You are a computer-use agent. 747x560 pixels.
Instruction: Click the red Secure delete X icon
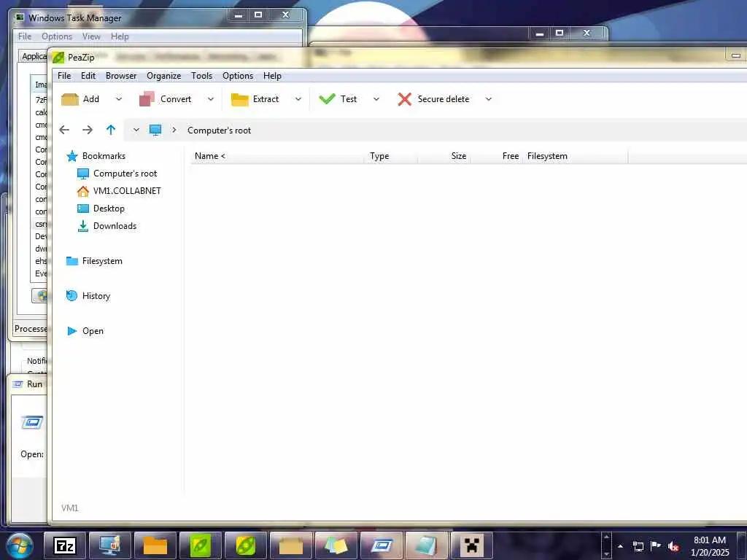point(404,99)
